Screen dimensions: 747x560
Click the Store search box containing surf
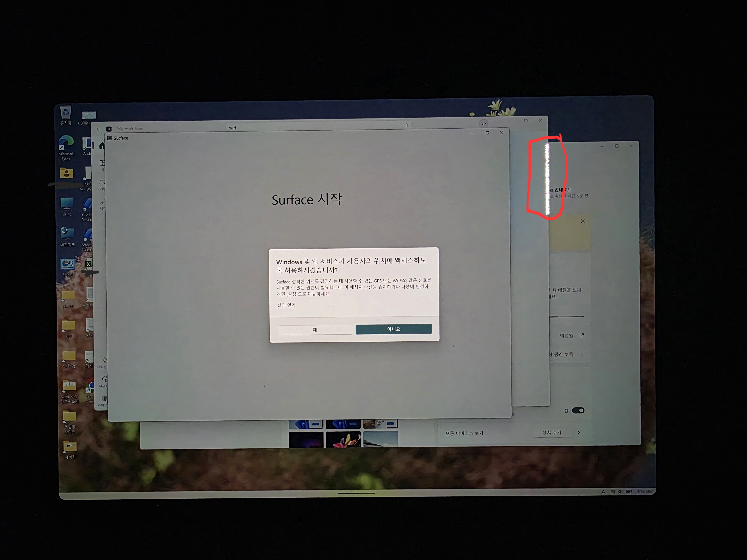304,128
